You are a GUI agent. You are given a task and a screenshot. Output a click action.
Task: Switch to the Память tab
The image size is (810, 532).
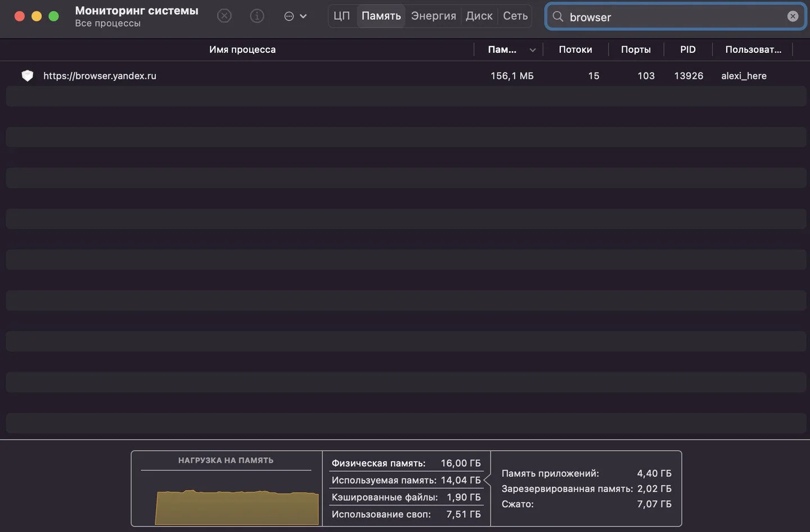381,16
